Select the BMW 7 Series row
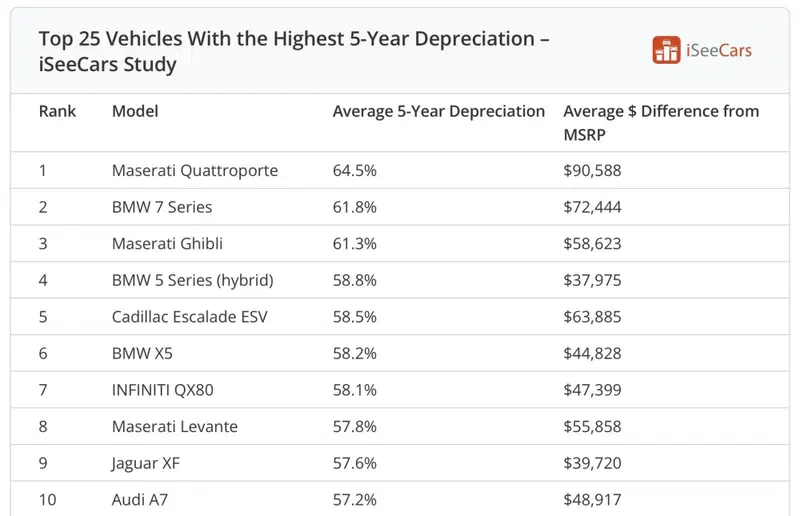This screenshot has width=800, height=516. point(400,207)
